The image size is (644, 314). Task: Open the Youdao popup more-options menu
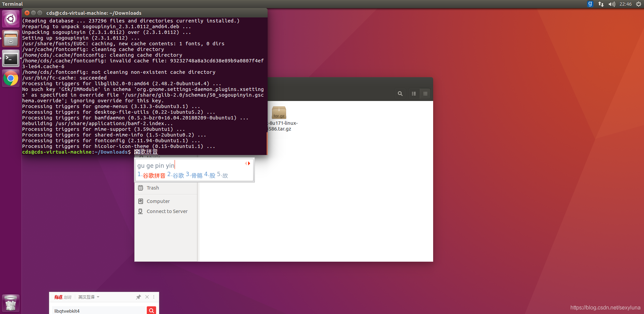coord(154,297)
